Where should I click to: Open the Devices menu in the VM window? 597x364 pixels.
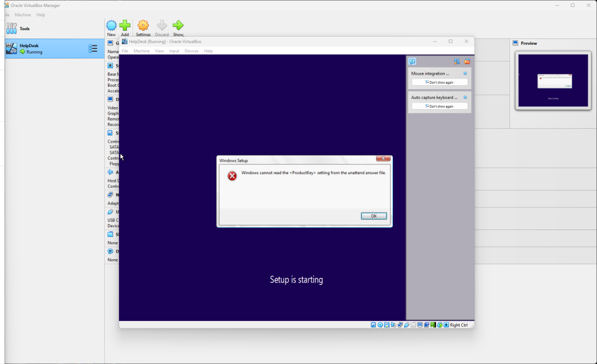(191, 51)
